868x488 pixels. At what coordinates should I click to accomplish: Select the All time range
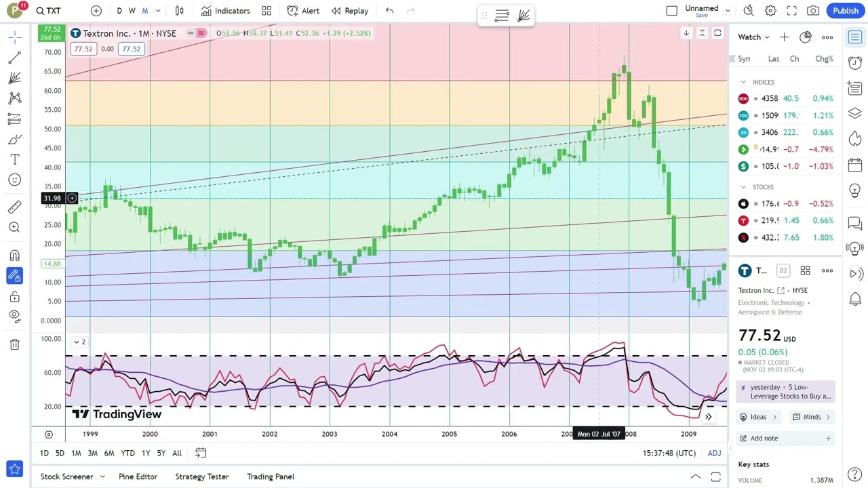(177, 453)
